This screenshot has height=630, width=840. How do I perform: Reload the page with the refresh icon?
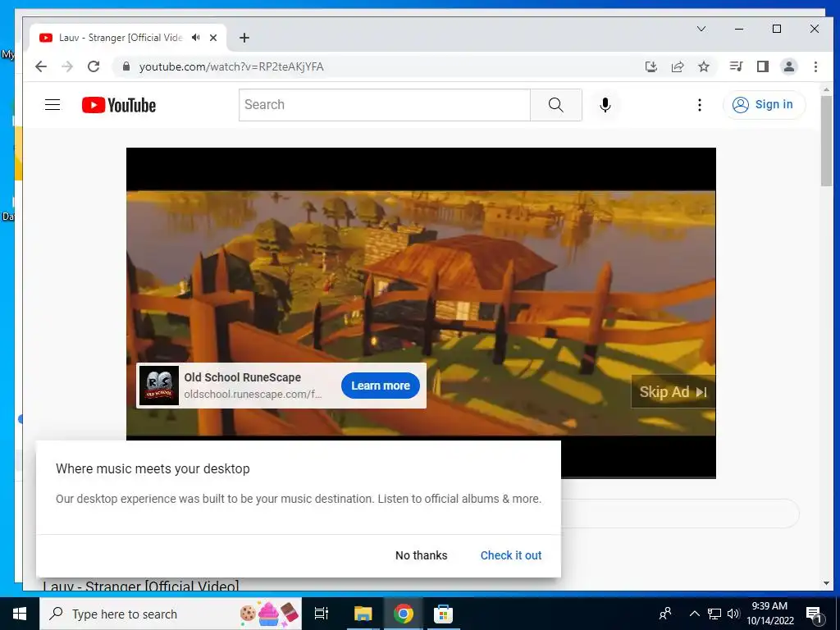94,66
